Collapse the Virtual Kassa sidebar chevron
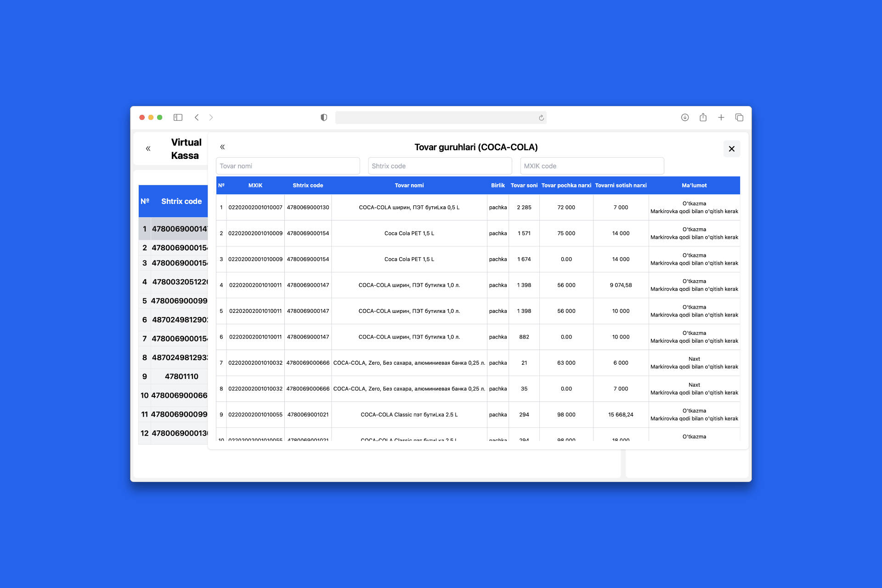Viewport: 882px width, 588px height. [148, 148]
